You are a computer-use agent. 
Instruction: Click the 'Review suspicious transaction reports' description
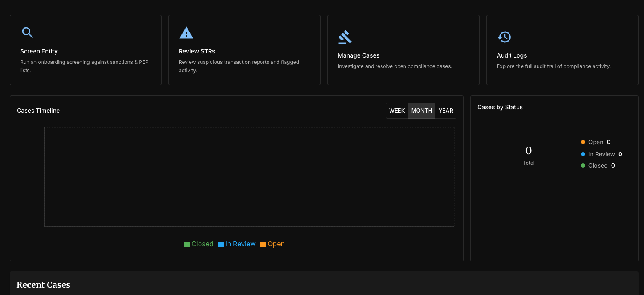pos(239,66)
